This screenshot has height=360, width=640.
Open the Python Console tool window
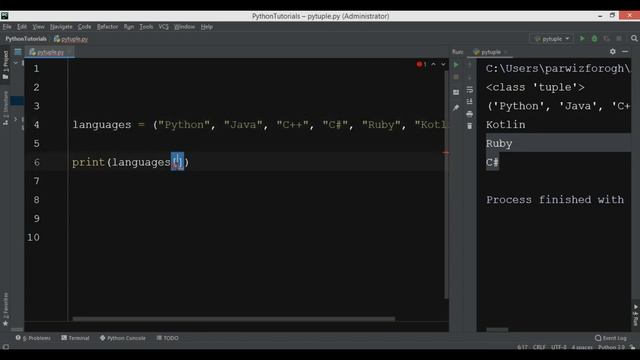click(x=123, y=338)
